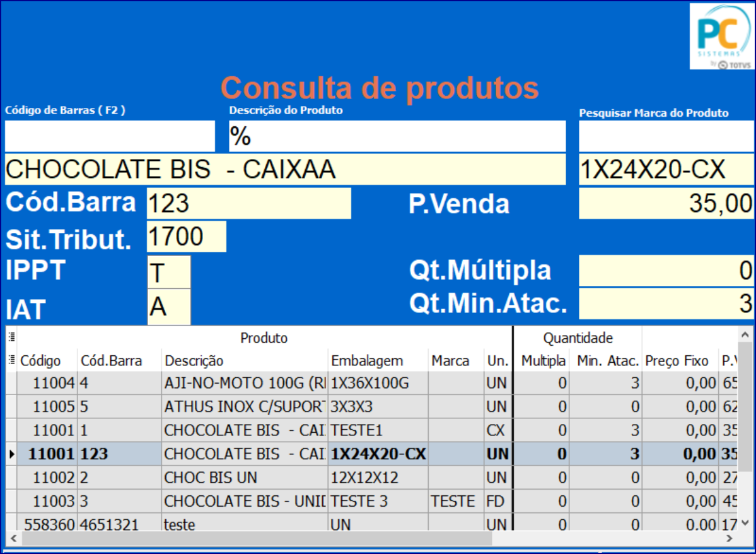This screenshot has width=756, height=554.
Task: Click the Quantidade group header
Action: point(578,338)
